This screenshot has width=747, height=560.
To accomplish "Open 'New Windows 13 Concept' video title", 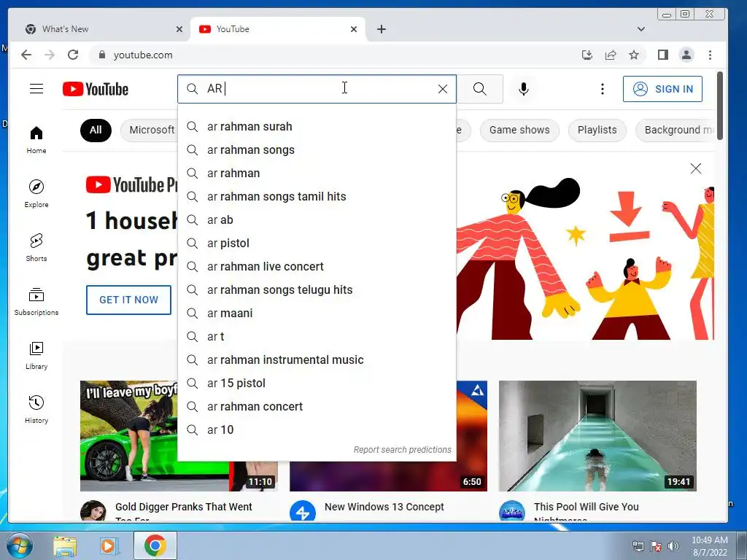I will 384,507.
